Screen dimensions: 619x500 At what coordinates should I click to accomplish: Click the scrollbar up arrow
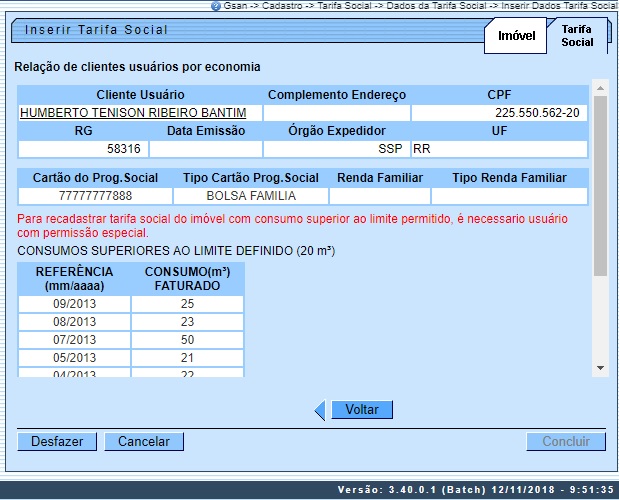coord(600,87)
